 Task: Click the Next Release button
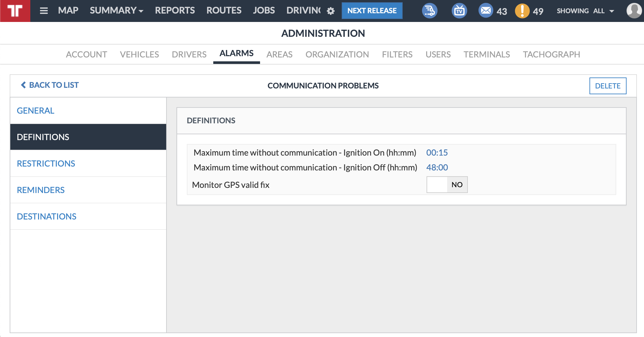click(x=372, y=11)
